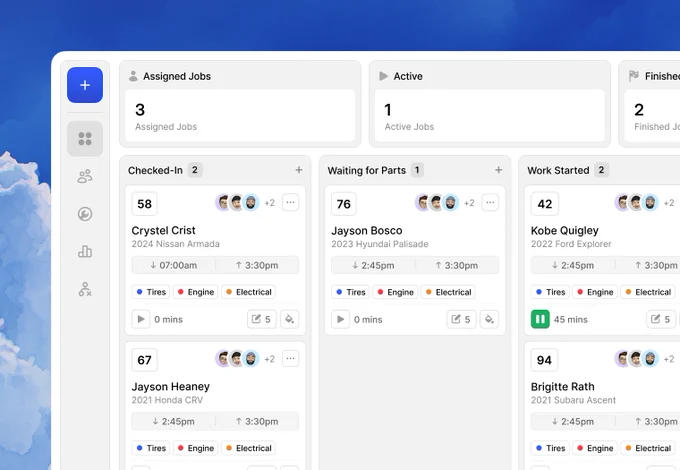
Task: Click the 2021 Honda CRV vehicle text
Action: coord(167,400)
